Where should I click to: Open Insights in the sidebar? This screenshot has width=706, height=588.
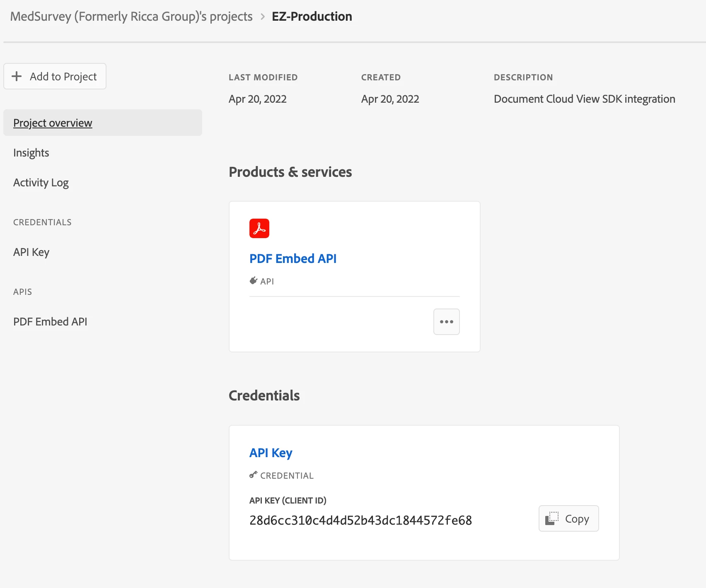[31, 153]
